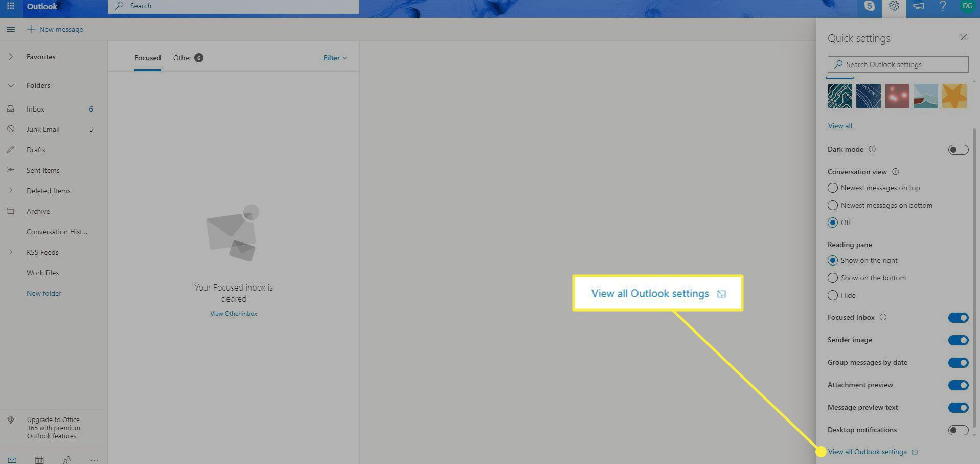Enable Desktop notifications switch
Screen dimensions: 980x464
coord(958,430)
